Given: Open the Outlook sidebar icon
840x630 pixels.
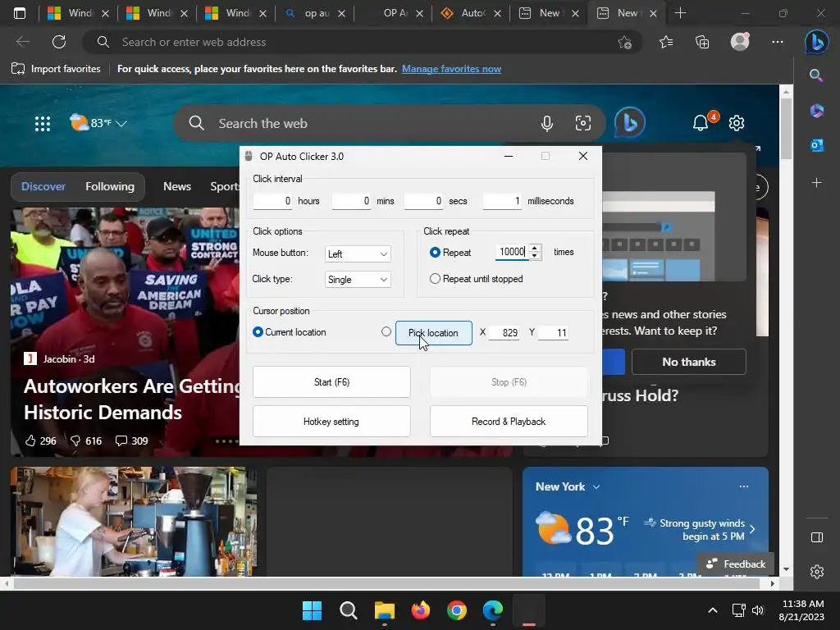Looking at the screenshot, I should (x=816, y=145).
